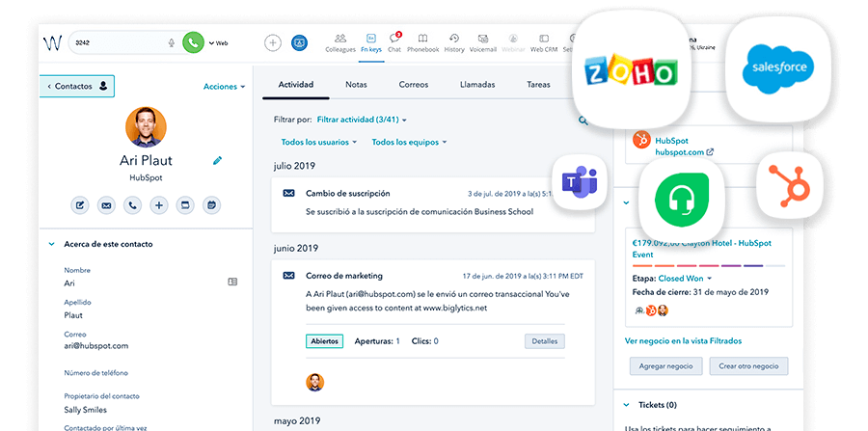868x431 pixels.
Task: Open Chat with the unread badge
Action: 394,43
